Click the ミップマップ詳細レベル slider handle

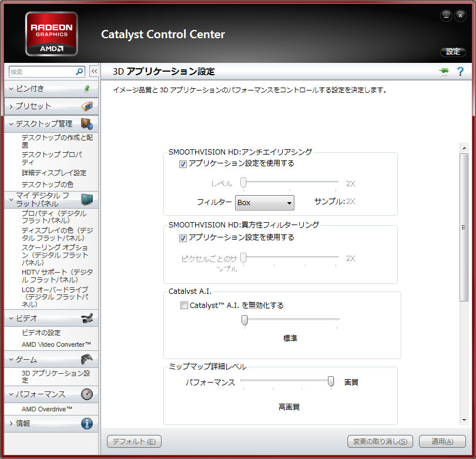331,381
